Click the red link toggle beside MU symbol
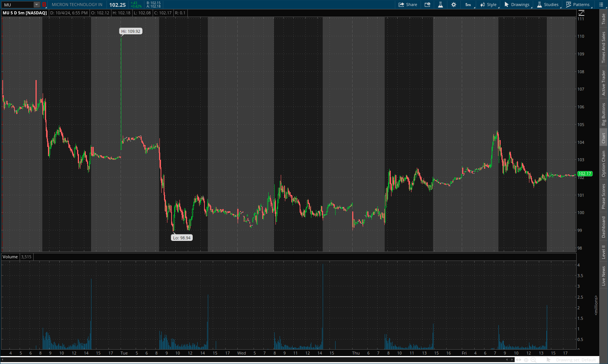 coord(44,5)
